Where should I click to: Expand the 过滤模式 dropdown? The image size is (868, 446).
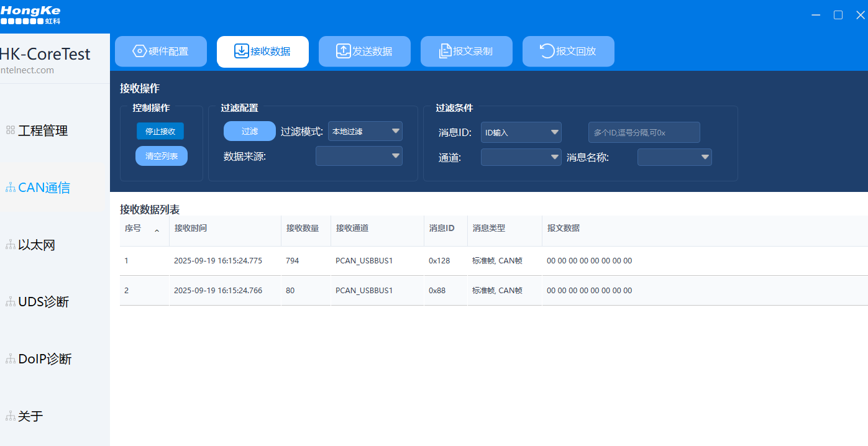point(395,131)
